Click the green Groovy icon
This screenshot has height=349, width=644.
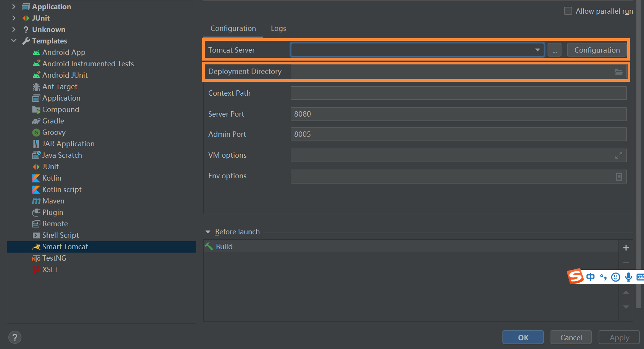pos(36,133)
